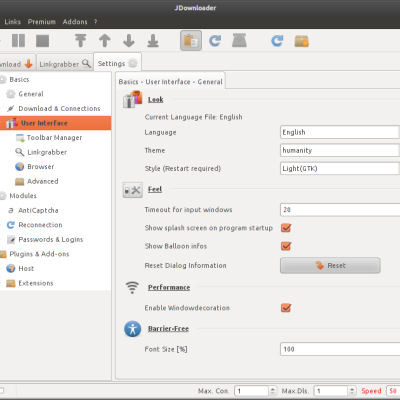Click the pause downloads toolbar icon

point(18,41)
